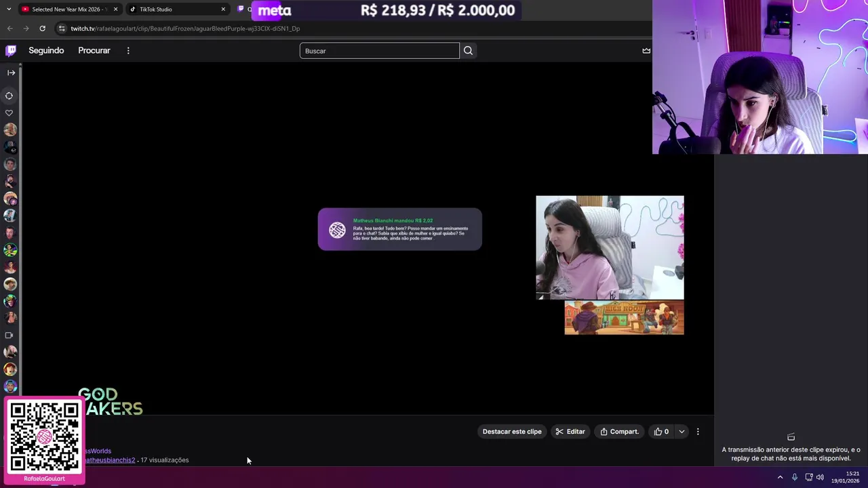Open browser tab search dropdown
This screenshot has height=488, width=868.
tap(8, 9)
